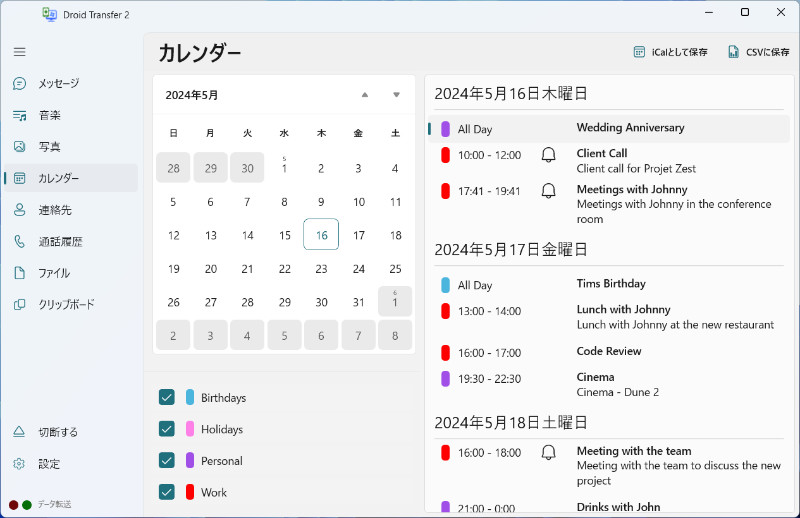Click the hamburger menu icon

point(20,52)
